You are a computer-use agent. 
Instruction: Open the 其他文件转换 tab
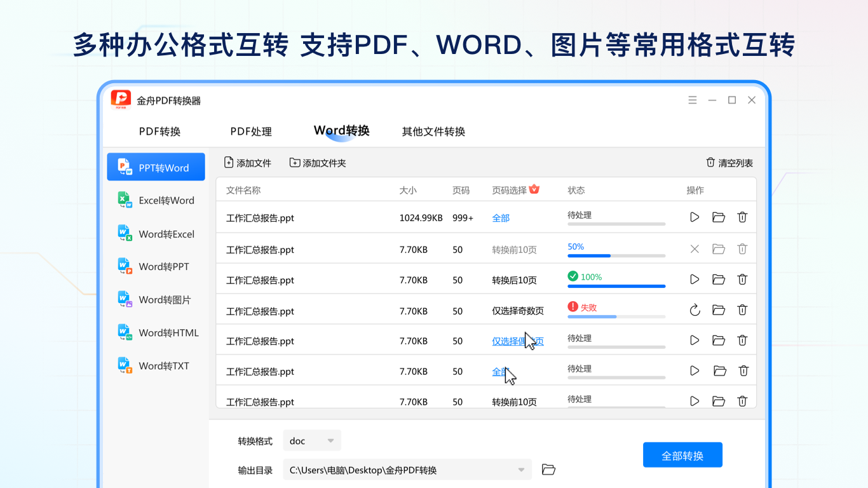433,132
